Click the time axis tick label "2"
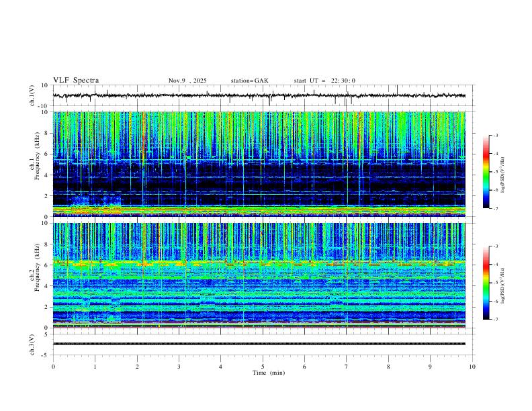The image size is (532, 411). [x=137, y=367]
